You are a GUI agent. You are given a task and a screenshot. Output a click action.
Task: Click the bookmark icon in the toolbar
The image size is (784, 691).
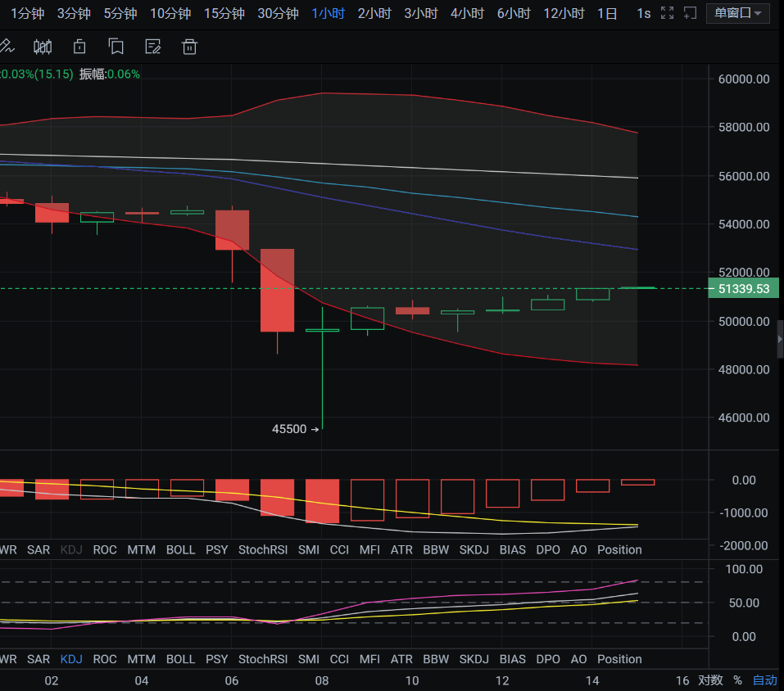pyautogui.click(x=116, y=47)
